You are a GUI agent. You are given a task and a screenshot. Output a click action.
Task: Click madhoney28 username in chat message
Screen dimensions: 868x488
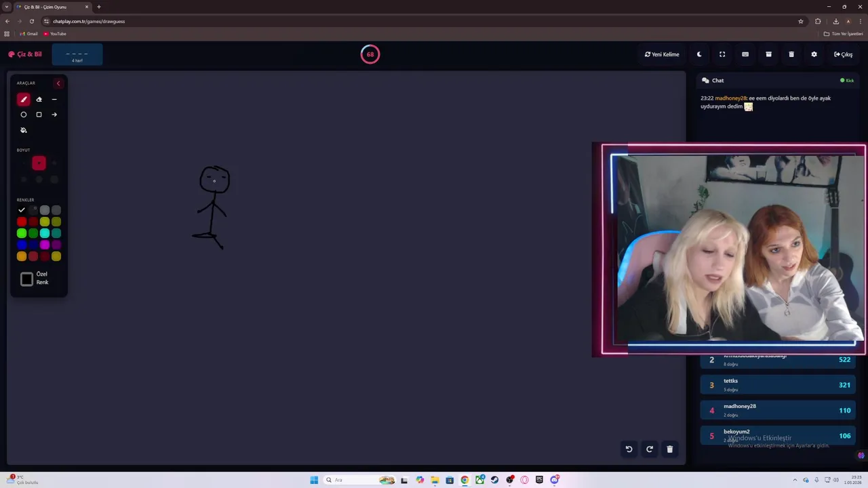tap(730, 98)
